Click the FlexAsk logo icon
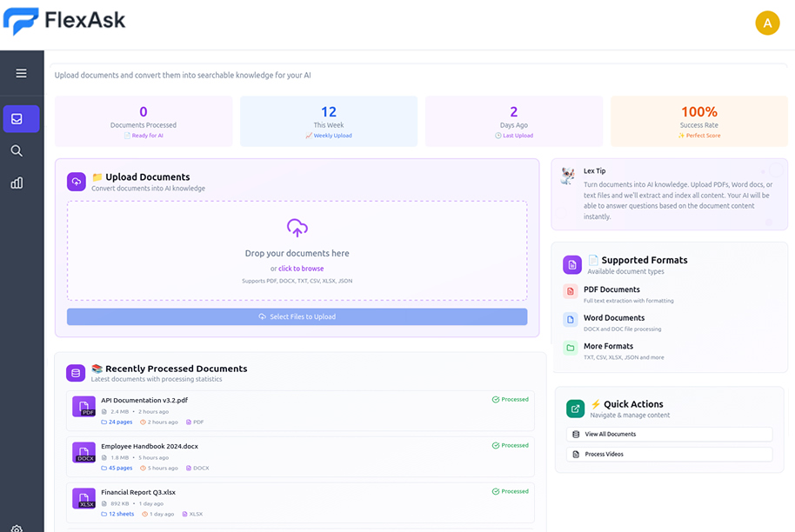The width and height of the screenshot is (795, 532). click(x=21, y=21)
